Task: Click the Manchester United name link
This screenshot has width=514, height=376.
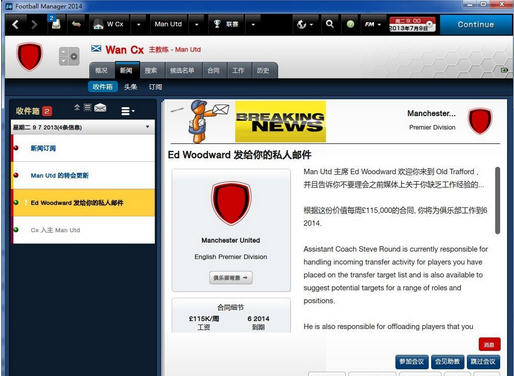Action: [x=231, y=240]
